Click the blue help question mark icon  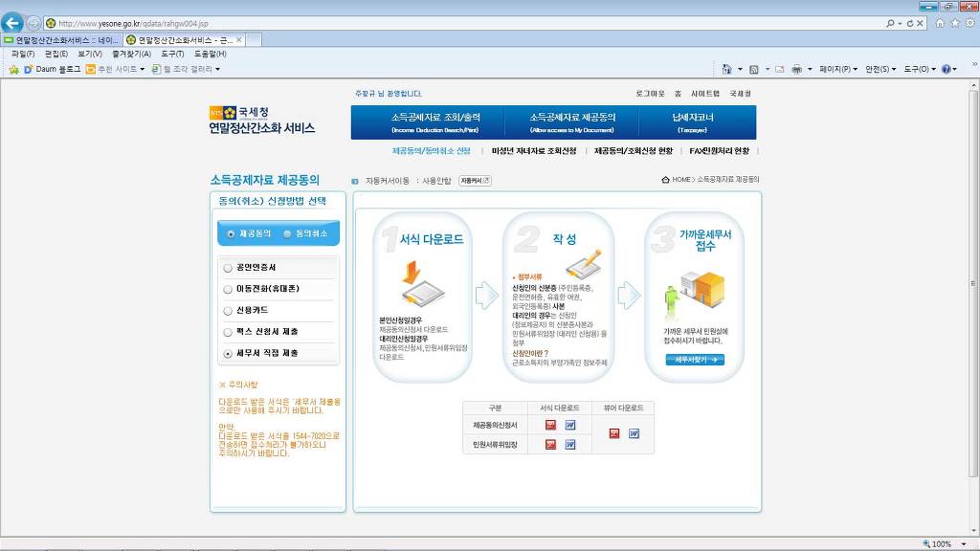[947, 69]
